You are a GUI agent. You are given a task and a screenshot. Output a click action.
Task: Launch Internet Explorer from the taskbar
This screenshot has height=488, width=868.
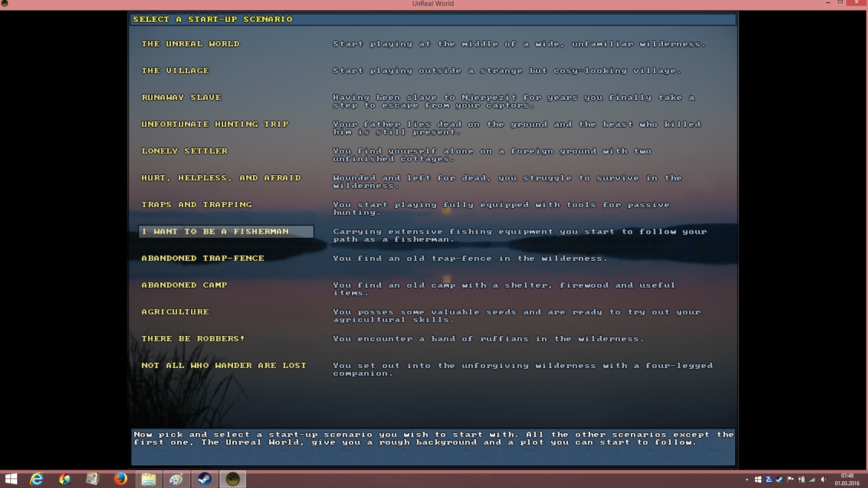[x=37, y=479]
